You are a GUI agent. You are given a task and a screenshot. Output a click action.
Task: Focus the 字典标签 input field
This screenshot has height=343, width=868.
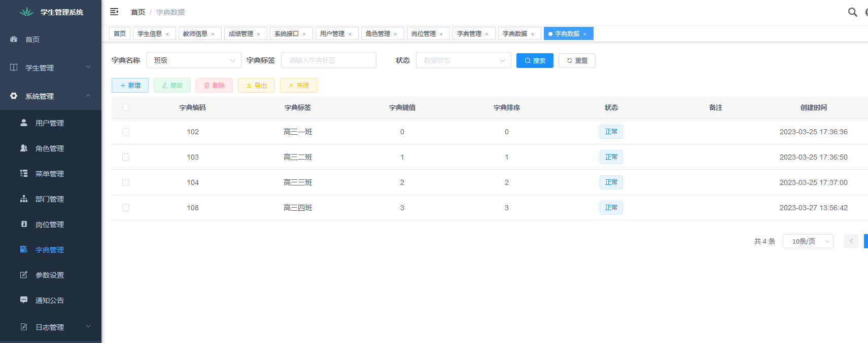(x=329, y=60)
